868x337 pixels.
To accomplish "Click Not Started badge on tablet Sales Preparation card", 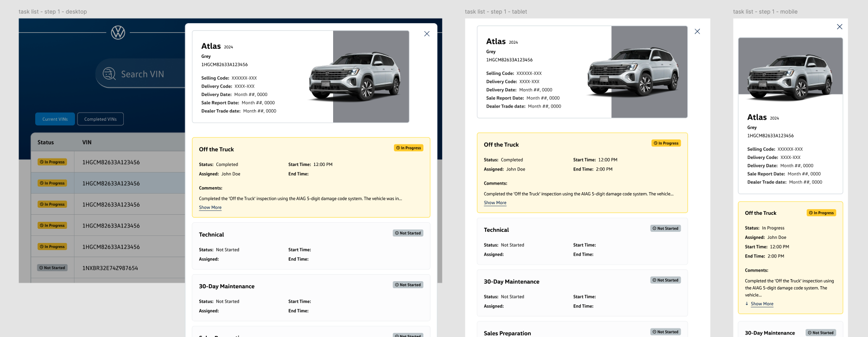I will 666,332.
